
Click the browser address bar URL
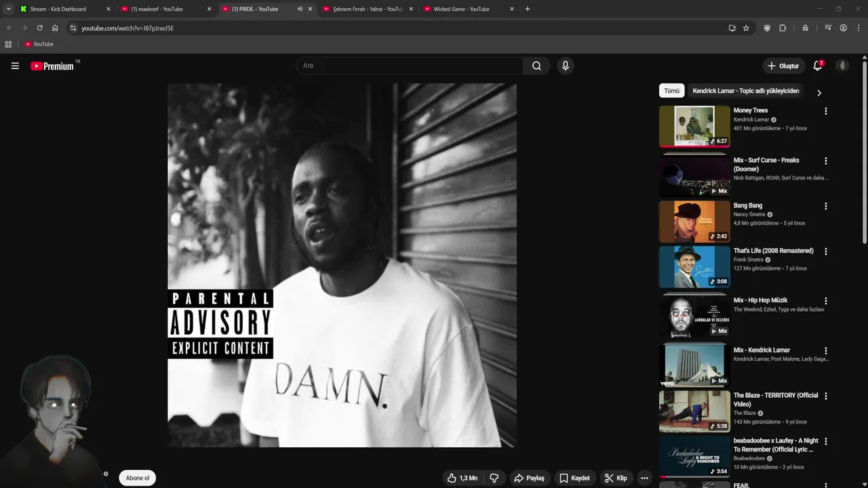pos(127,28)
